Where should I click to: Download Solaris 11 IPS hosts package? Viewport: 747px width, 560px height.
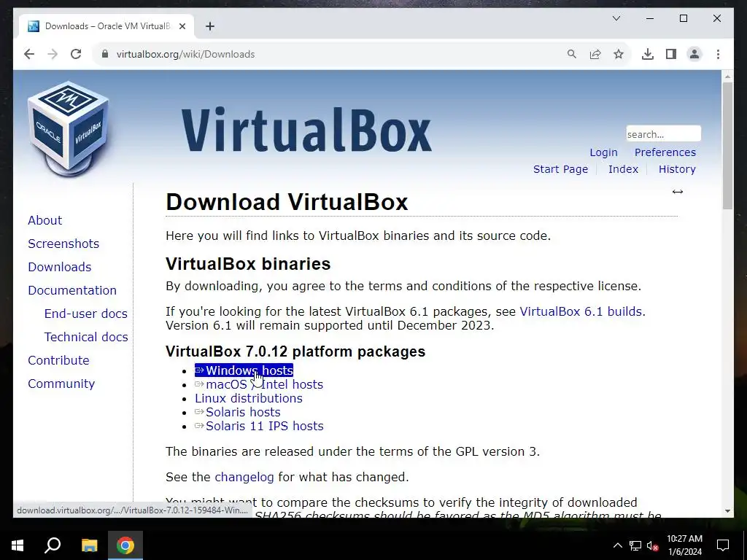point(259,426)
